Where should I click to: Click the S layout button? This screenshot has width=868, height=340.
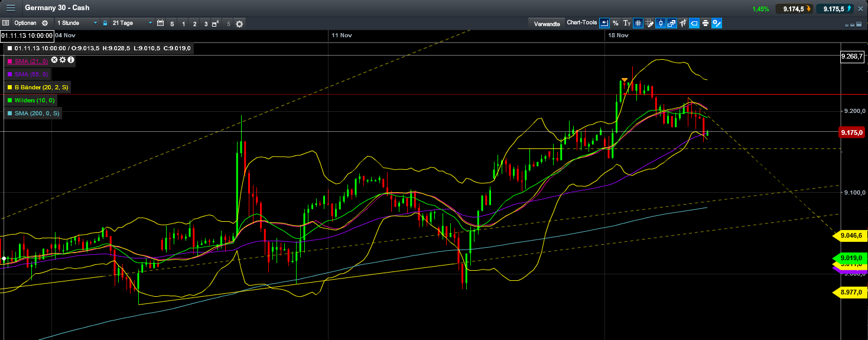172,24
